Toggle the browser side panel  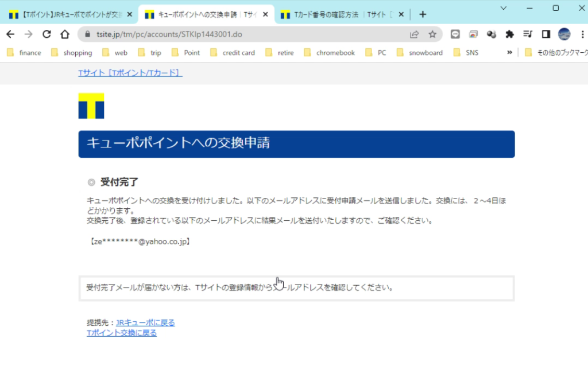546,34
